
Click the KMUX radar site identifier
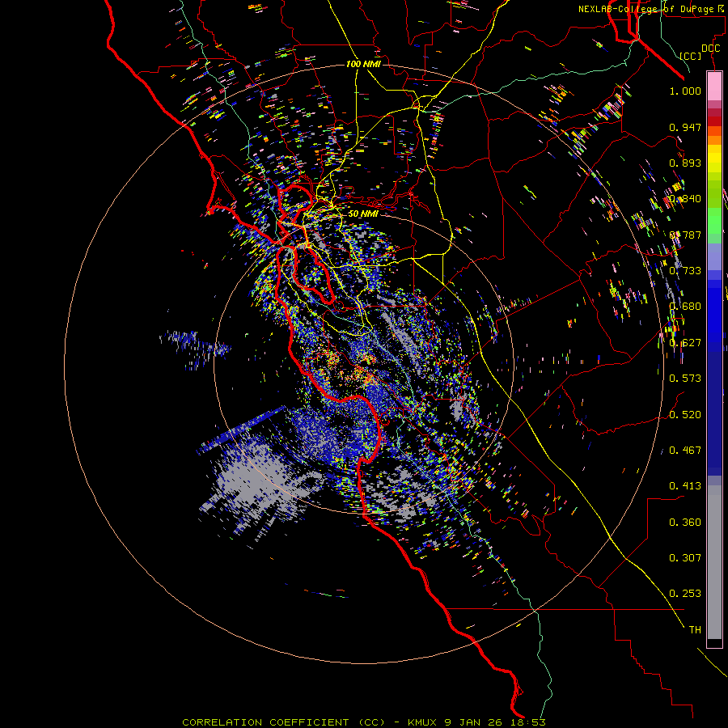[x=423, y=722]
